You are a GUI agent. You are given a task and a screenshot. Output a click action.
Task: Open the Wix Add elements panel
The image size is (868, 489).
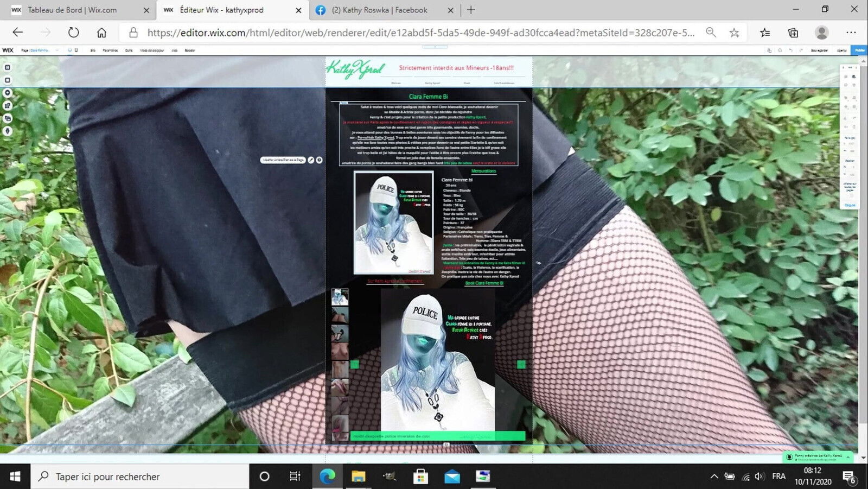(8, 93)
